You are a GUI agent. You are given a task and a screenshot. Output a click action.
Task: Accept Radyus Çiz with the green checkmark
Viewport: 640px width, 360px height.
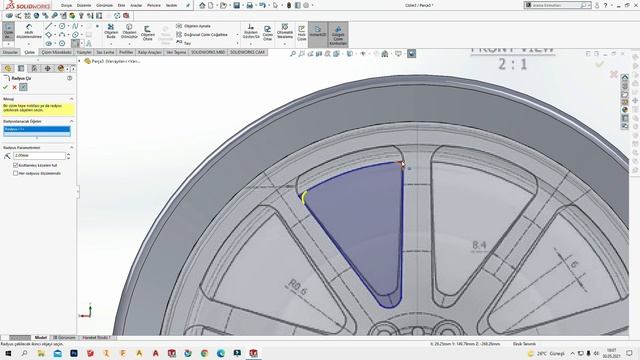tap(5, 87)
